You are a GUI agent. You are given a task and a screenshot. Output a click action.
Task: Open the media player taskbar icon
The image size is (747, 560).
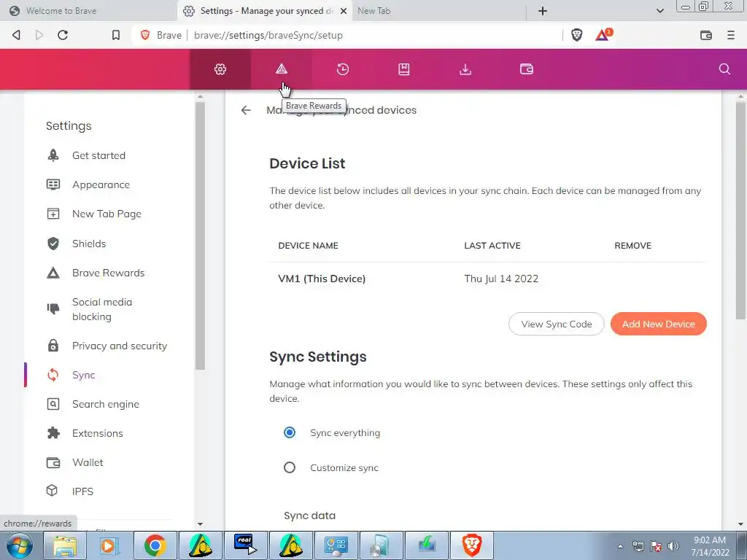pos(109,545)
